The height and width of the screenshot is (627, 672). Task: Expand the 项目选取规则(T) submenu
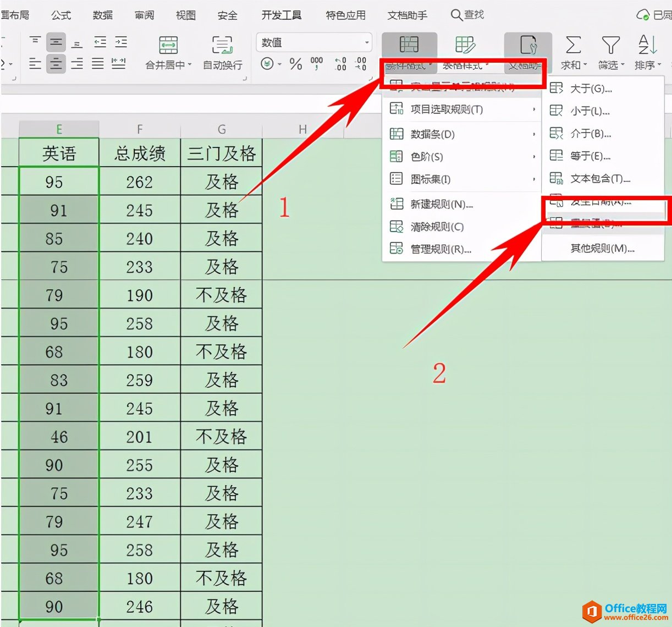coord(462,109)
